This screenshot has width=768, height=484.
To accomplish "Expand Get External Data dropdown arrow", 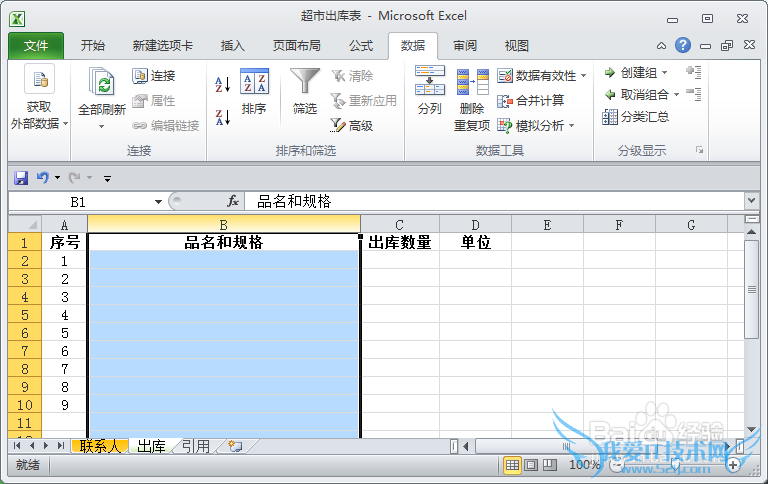I will tap(66, 124).
